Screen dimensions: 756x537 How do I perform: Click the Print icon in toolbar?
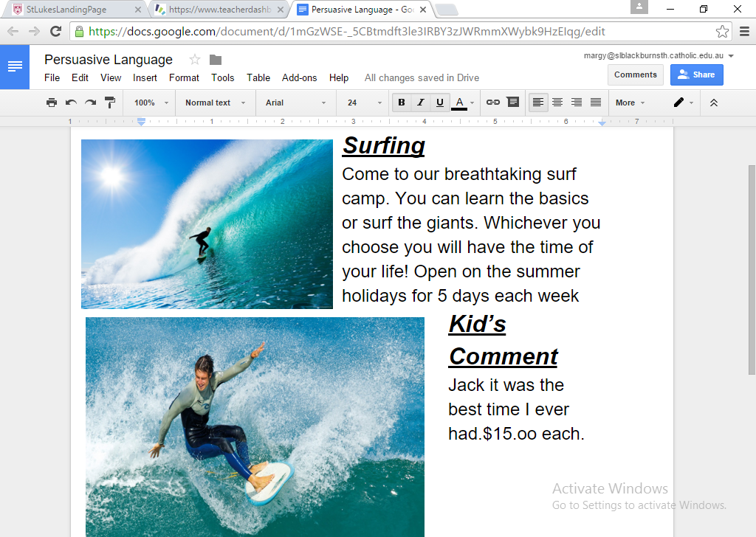(x=52, y=102)
